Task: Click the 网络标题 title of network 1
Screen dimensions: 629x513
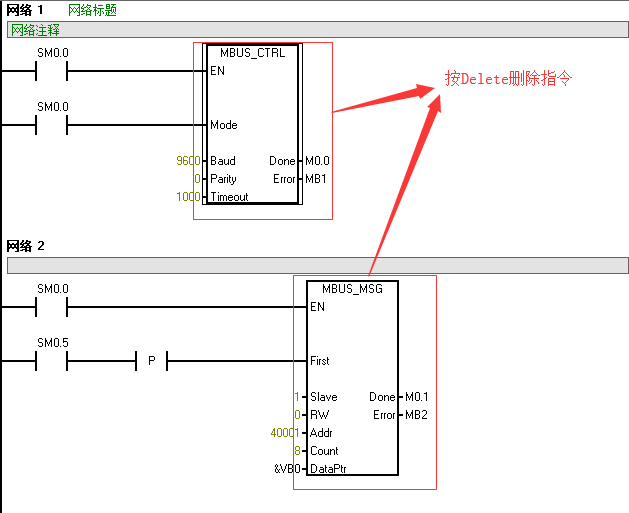Action: point(92,10)
